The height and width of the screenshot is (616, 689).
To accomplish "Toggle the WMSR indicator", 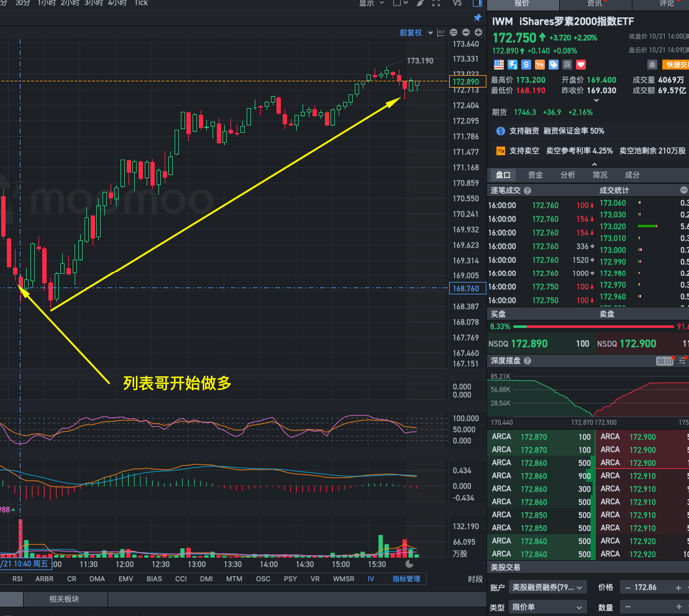I will (x=344, y=579).
